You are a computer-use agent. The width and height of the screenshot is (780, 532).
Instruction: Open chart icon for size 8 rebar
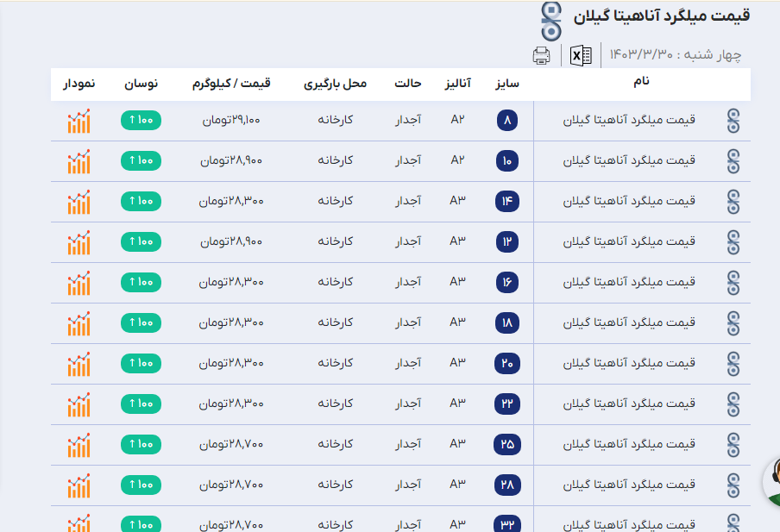coord(79,121)
